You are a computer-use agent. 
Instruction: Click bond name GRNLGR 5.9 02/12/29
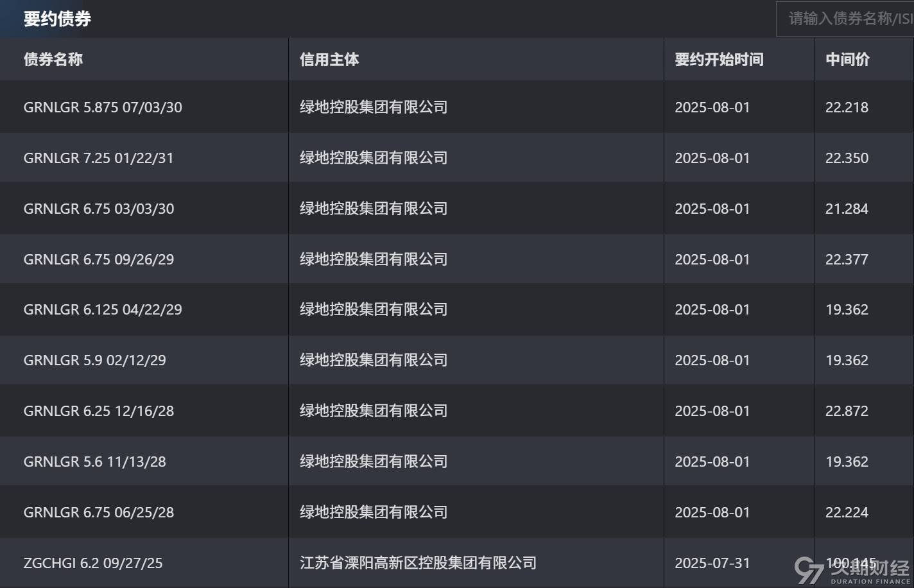click(x=94, y=359)
